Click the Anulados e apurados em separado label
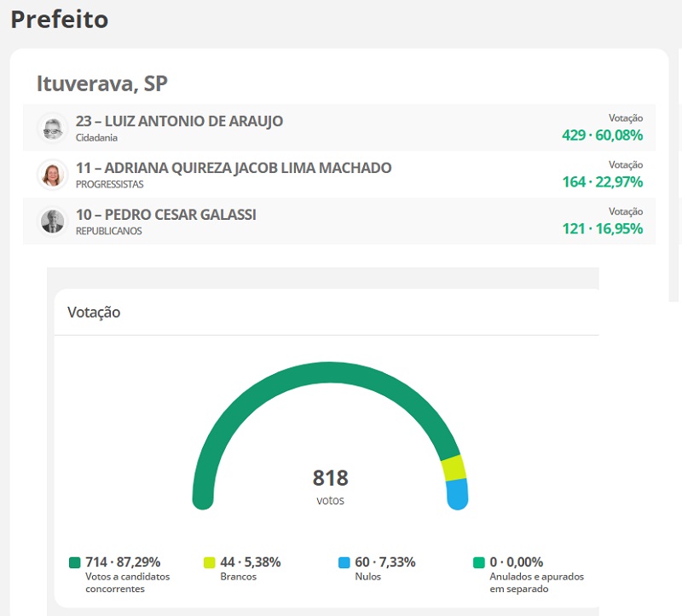This screenshot has width=682, height=616. click(537, 583)
